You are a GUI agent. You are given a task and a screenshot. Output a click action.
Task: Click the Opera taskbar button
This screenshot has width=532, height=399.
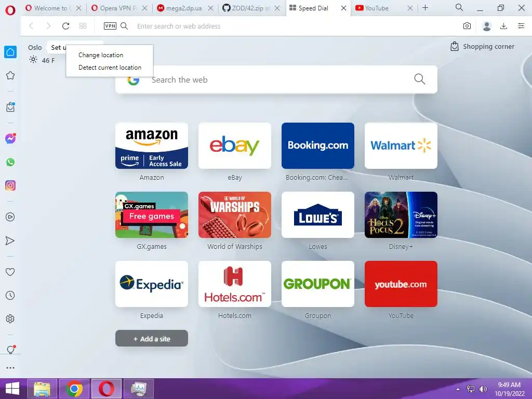(x=107, y=389)
